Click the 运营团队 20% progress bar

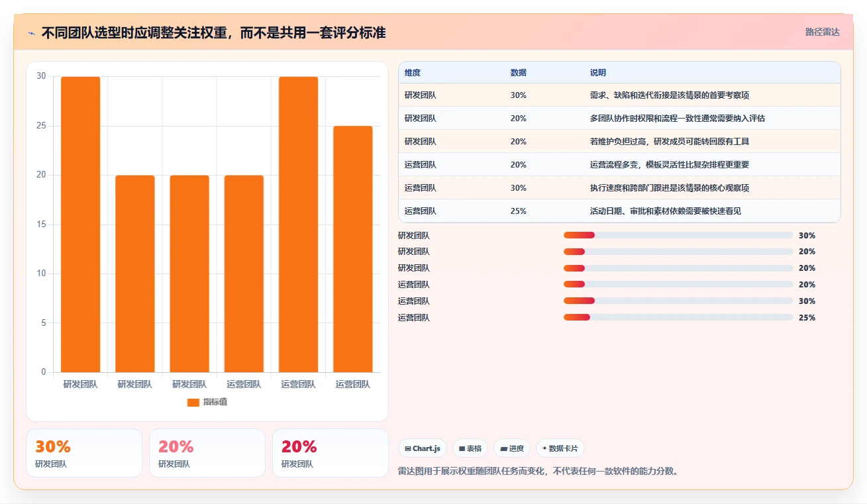tap(678, 285)
